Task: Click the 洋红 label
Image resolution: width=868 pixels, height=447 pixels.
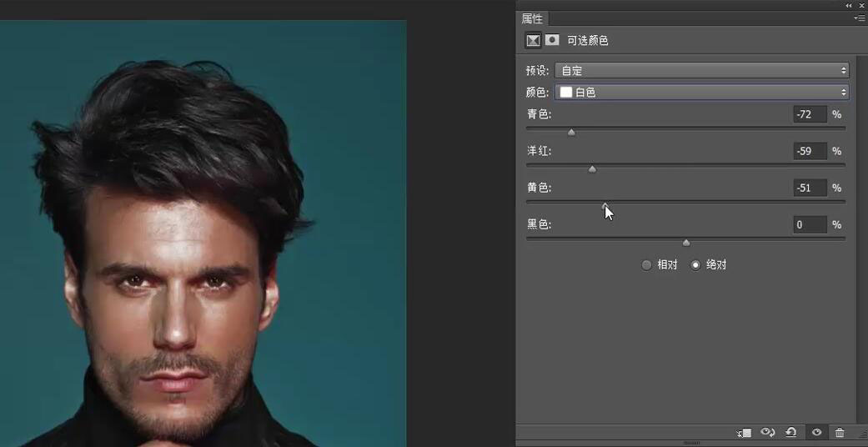Action: coord(539,151)
